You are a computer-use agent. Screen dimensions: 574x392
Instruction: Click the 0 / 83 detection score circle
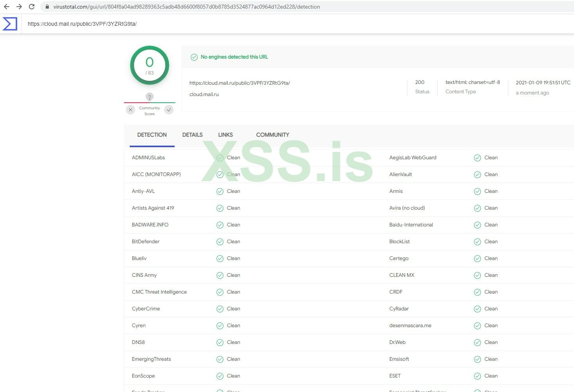tap(150, 66)
